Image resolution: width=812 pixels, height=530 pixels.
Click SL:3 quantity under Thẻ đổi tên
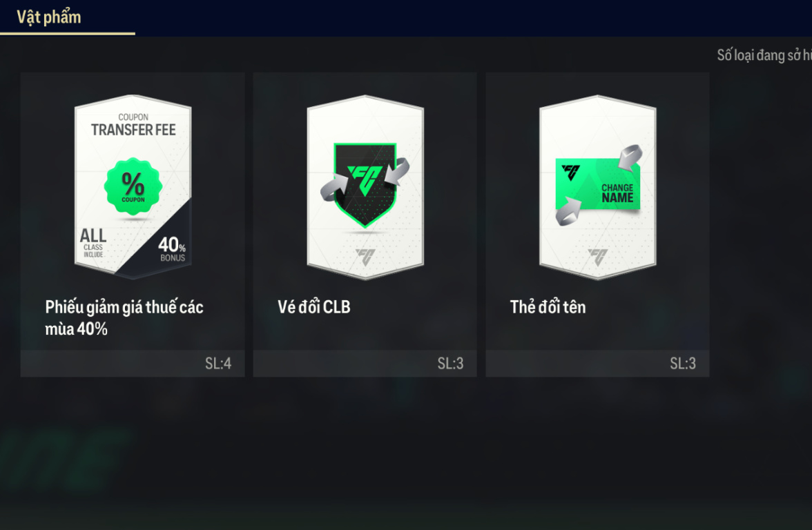(682, 363)
